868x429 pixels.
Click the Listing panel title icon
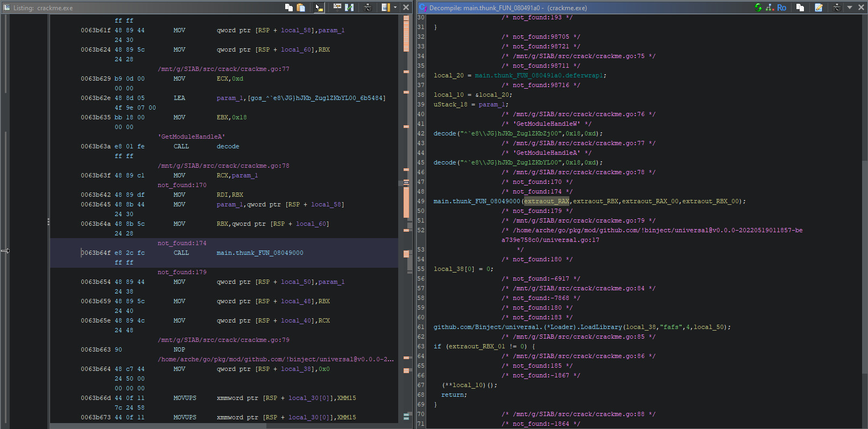click(x=6, y=8)
